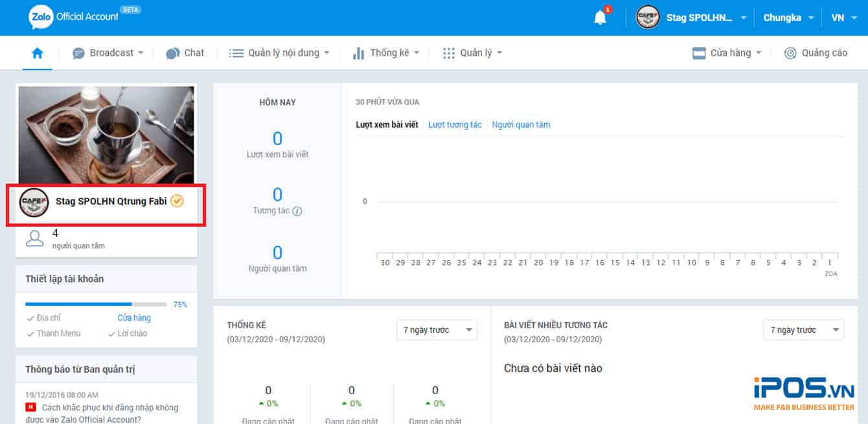Select the Thống kê bar chart icon
This screenshot has height=424, width=868.
point(360,53)
